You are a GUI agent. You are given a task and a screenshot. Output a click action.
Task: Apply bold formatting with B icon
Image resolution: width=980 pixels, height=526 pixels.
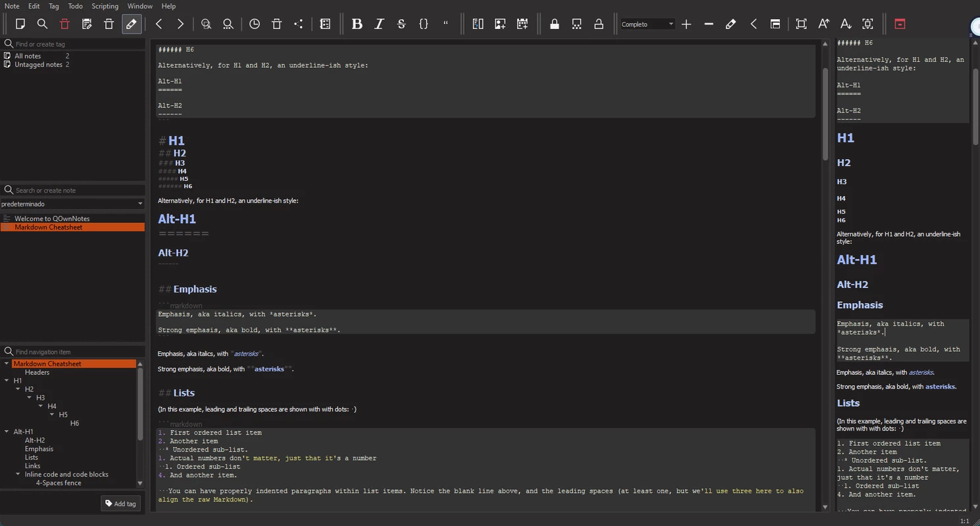(x=357, y=24)
